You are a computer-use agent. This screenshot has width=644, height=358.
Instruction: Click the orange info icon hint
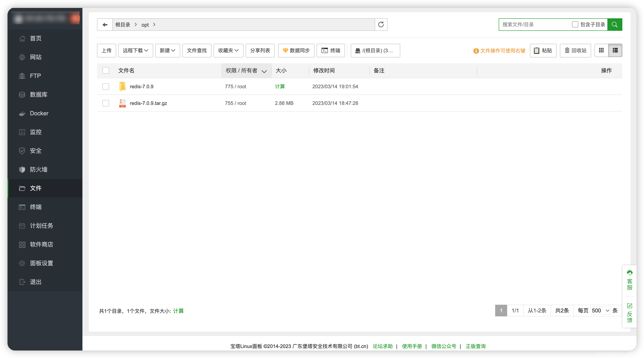(x=476, y=51)
